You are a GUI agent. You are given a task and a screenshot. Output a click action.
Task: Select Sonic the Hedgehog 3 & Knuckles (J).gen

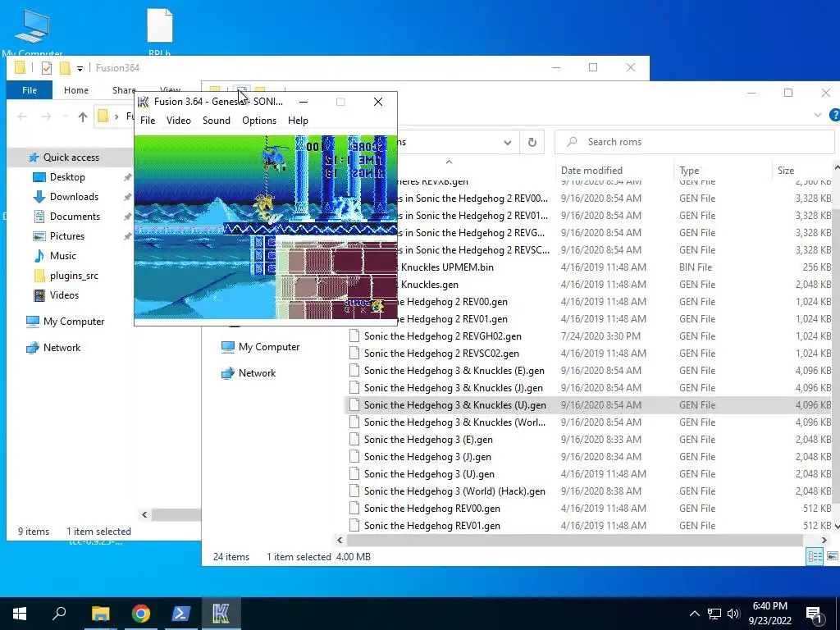[453, 388]
